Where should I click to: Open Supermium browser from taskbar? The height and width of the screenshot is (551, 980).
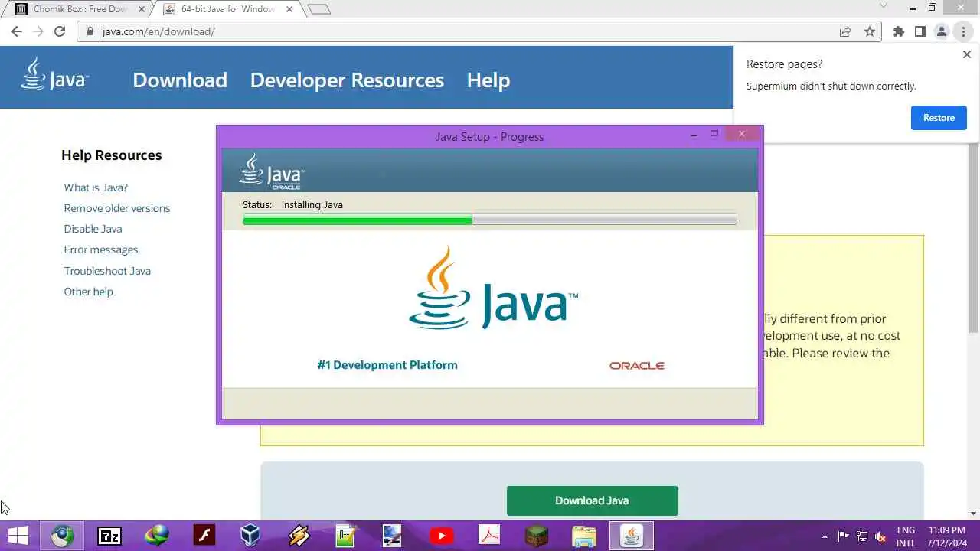(x=63, y=536)
